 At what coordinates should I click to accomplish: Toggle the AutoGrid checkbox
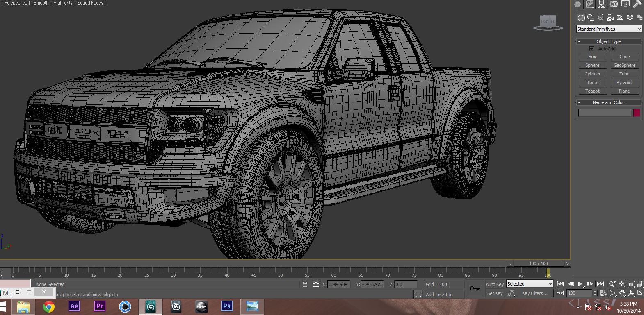pyautogui.click(x=591, y=48)
